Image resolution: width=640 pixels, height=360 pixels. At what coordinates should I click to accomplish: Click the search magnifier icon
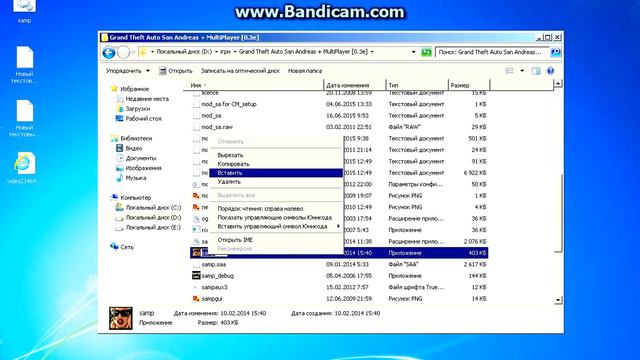pyautogui.click(x=556, y=52)
